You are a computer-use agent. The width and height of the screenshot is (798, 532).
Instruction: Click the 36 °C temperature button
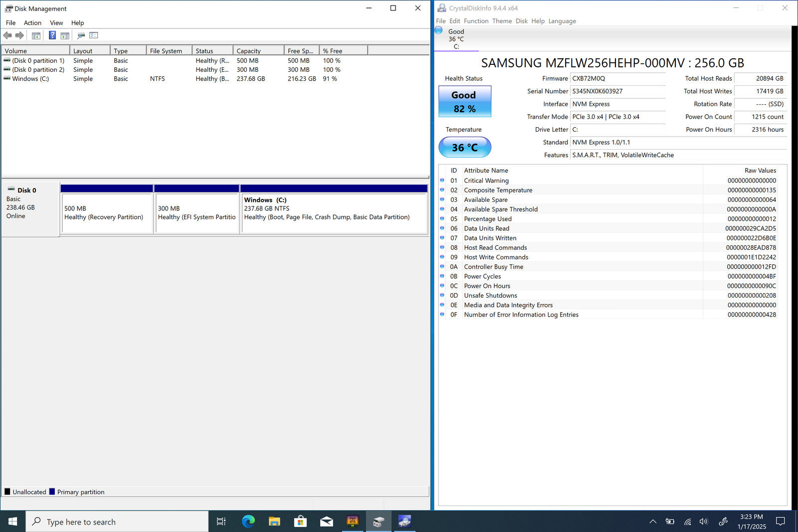pos(464,148)
